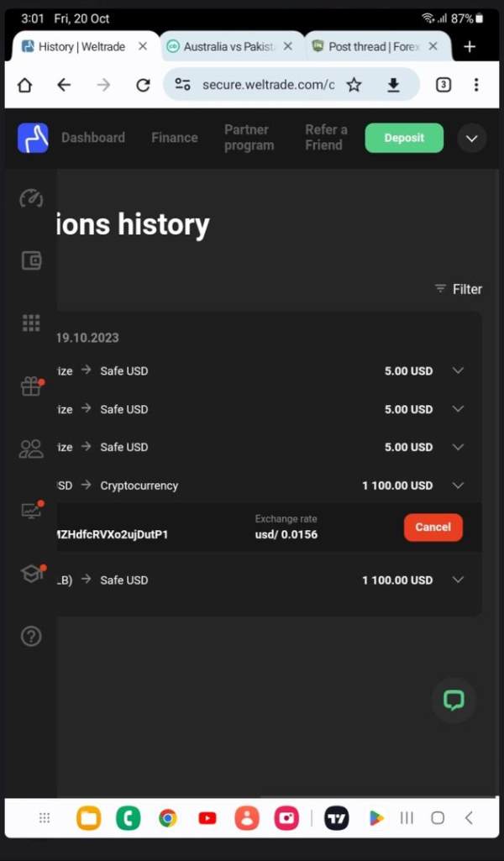This screenshot has width=504, height=861.
Task: Open the partners people sidebar icon
Action: [31, 449]
